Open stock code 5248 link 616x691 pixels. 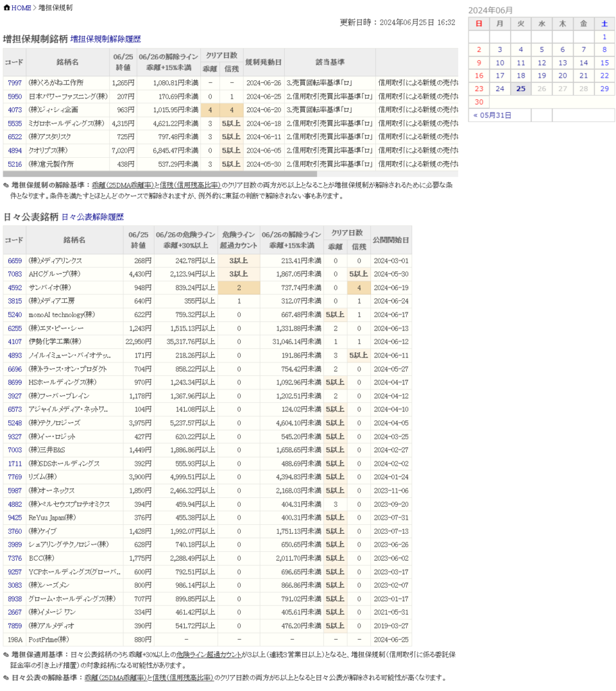(x=15, y=422)
